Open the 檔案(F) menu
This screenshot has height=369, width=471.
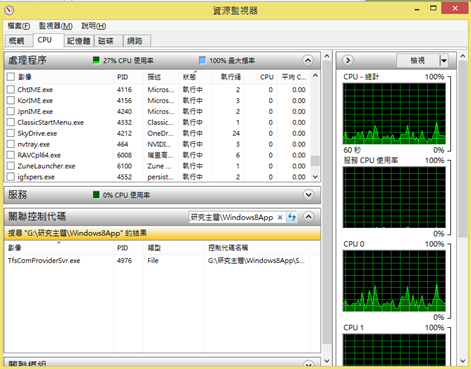click(19, 26)
